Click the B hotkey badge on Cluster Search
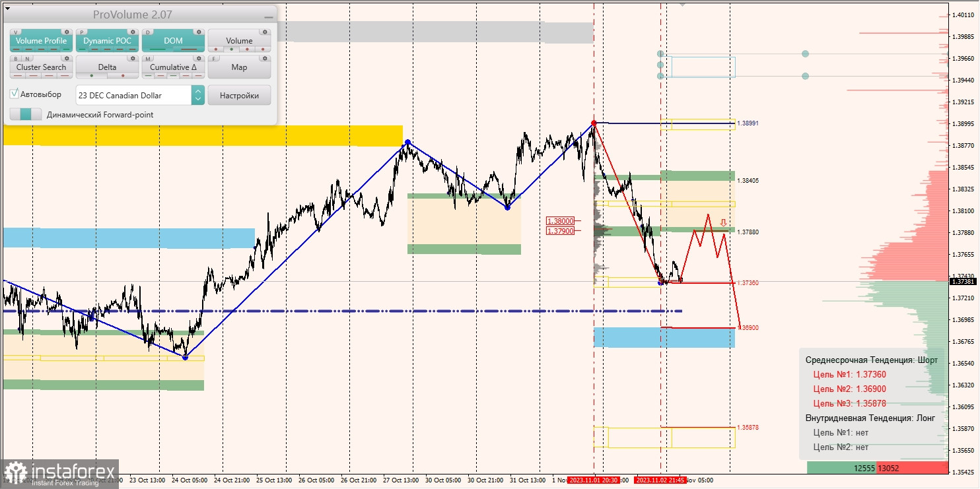This screenshot has width=980, height=489. tap(16, 58)
